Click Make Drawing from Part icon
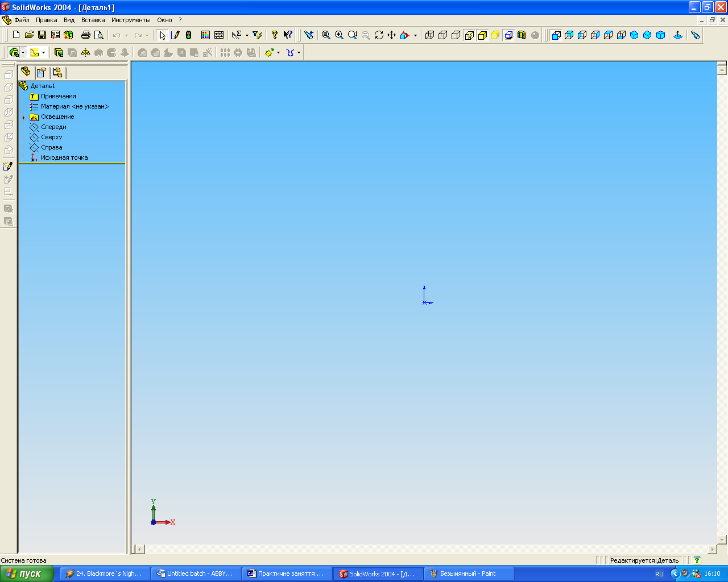 click(x=55, y=35)
